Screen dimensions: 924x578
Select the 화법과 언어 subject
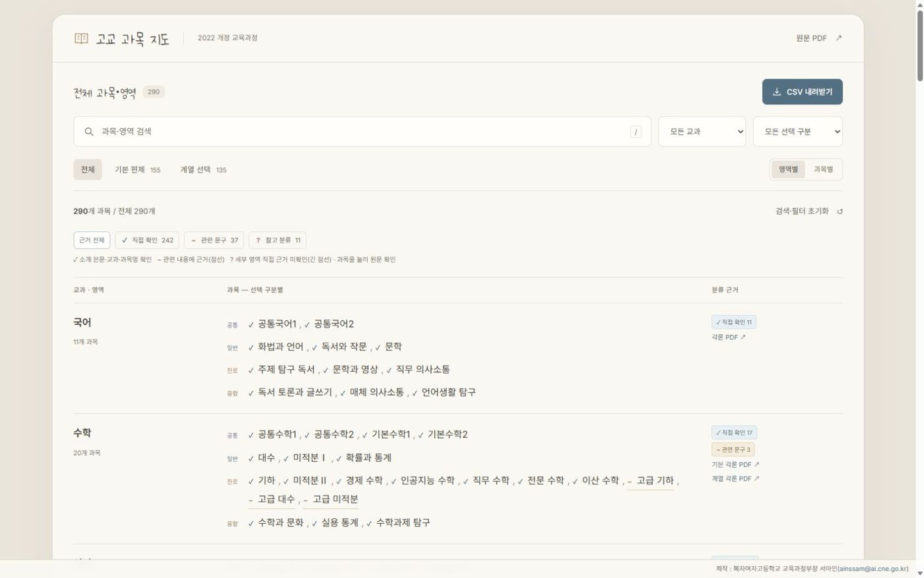click(x=280, y=347)
